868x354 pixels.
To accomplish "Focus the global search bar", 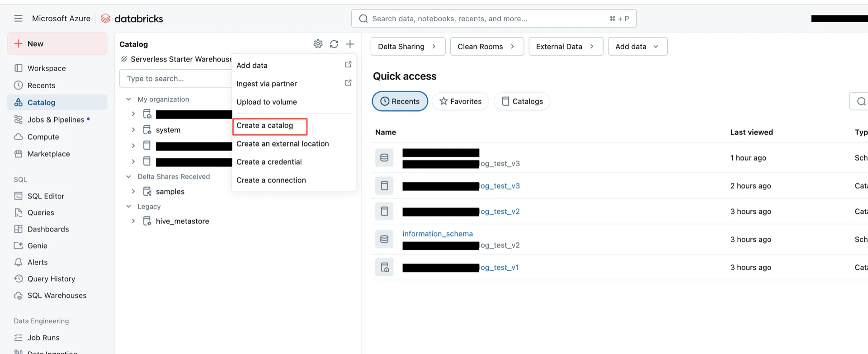I will point(494,19).
